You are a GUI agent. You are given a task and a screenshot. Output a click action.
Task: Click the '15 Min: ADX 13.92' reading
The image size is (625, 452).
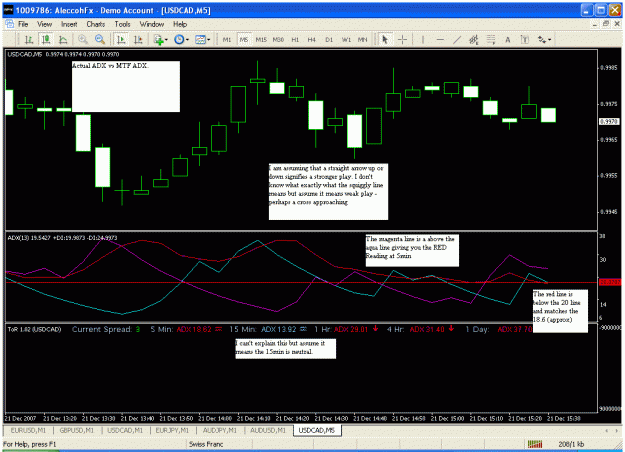point(268,329)
